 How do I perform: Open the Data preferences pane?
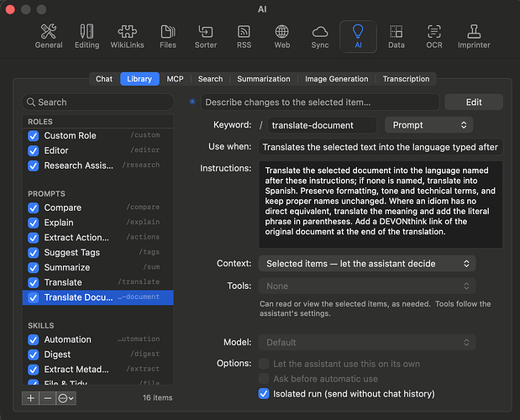point(397,36)
